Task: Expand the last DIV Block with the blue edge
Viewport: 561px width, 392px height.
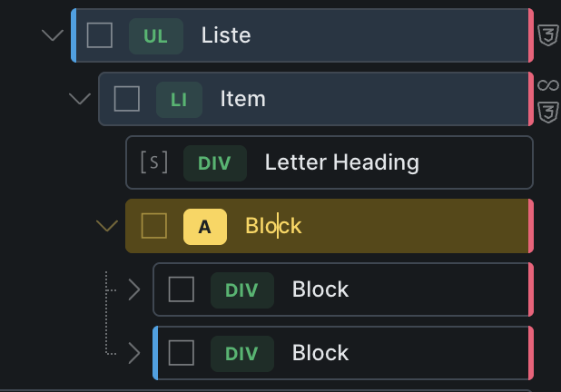Action: pyautogui.click(x=134, y=353)
